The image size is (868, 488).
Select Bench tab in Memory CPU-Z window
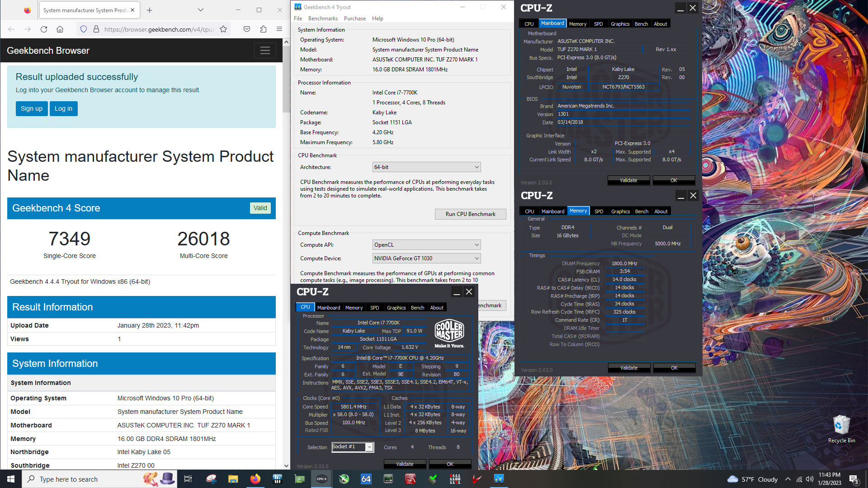click(642, 211)
